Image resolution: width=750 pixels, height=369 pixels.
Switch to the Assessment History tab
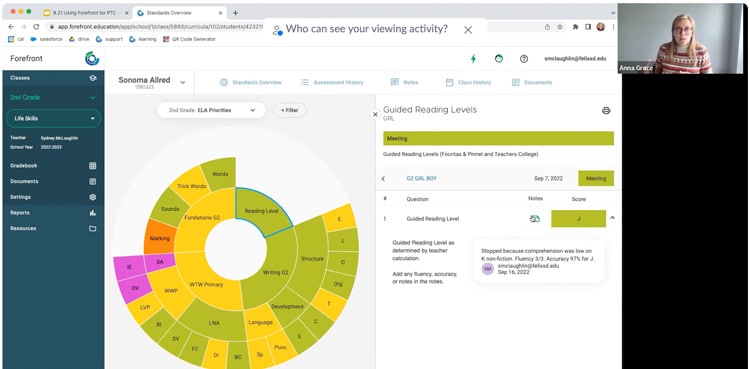coord(332,82)
